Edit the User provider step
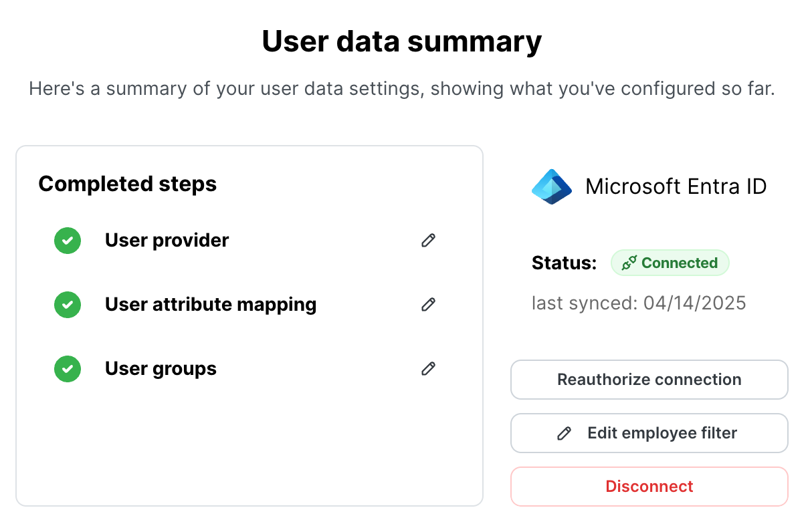Screen dimensions: 812x528 click(x=429, y=241)
